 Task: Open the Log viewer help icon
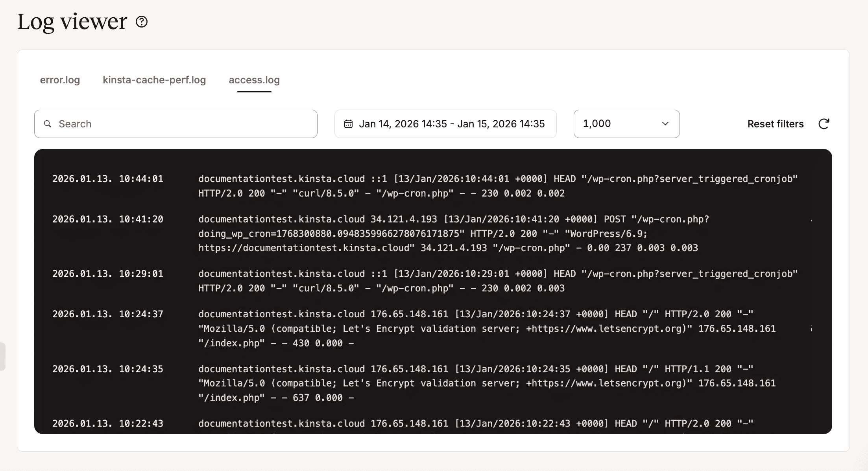pos(141,22)
